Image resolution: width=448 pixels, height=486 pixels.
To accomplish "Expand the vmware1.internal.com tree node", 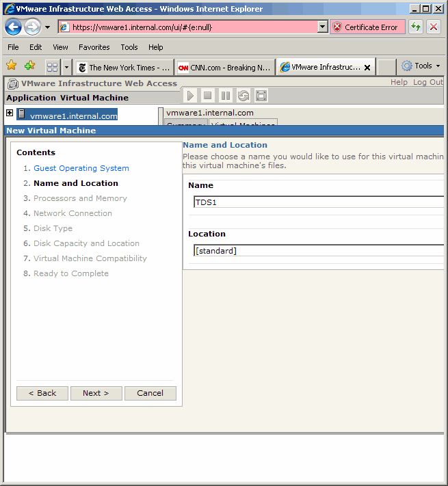I will click(10, 113).
